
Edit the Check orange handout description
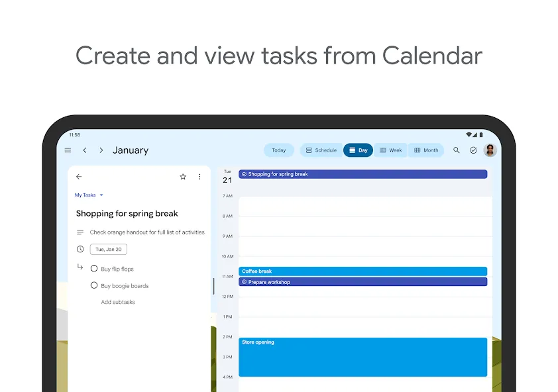147,232
